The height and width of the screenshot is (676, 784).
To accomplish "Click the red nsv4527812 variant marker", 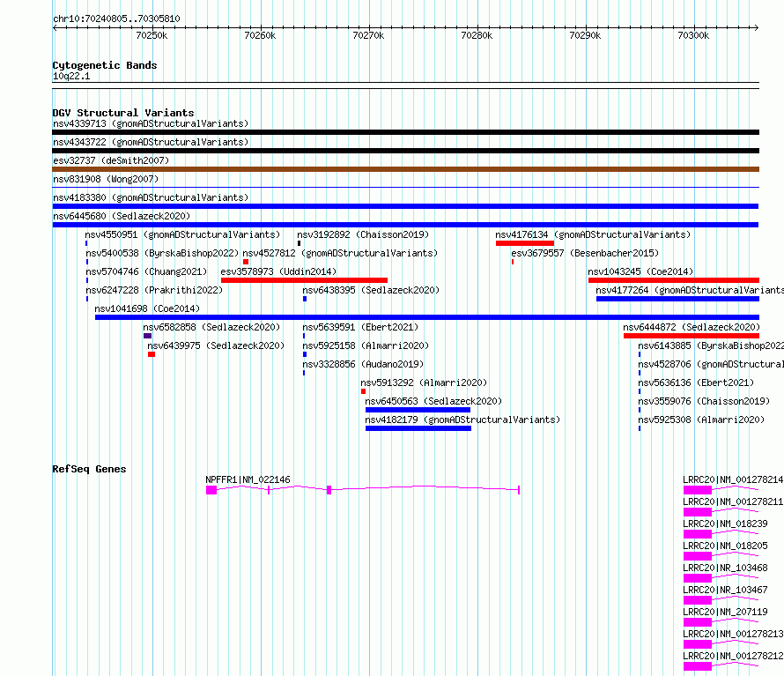I will (x=246, y=262).
